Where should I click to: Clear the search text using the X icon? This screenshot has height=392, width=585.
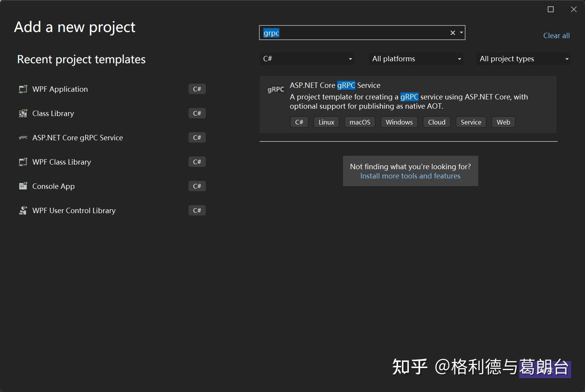[x=453, y=32]
